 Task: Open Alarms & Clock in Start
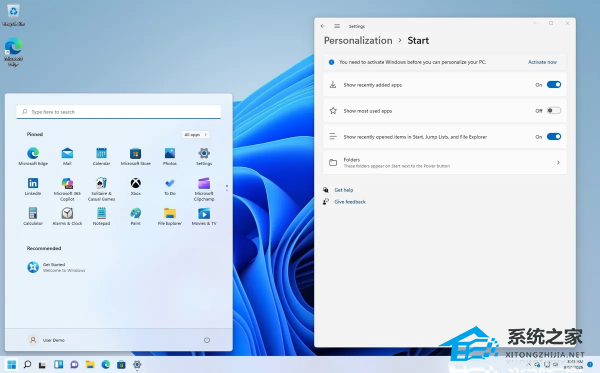[67, 216]
